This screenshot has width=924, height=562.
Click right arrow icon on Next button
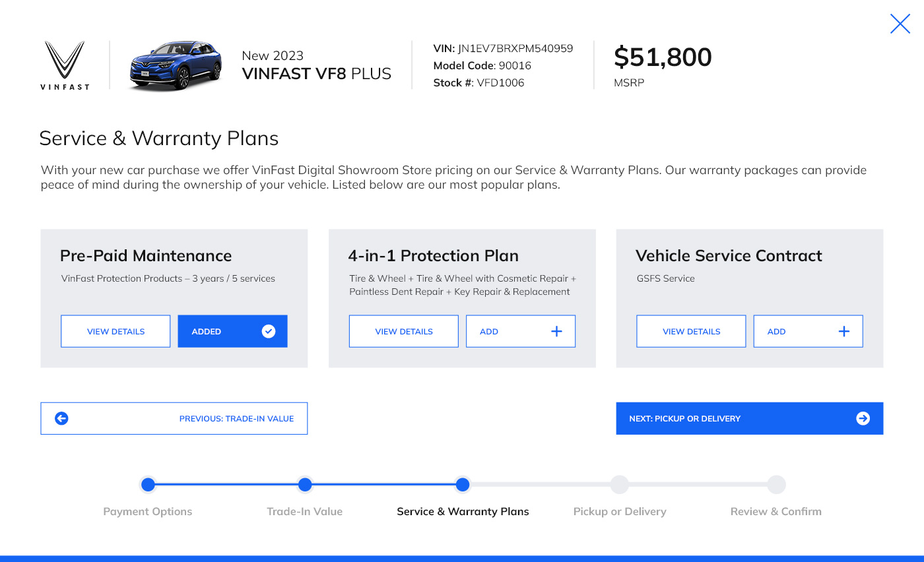(863, 418)
